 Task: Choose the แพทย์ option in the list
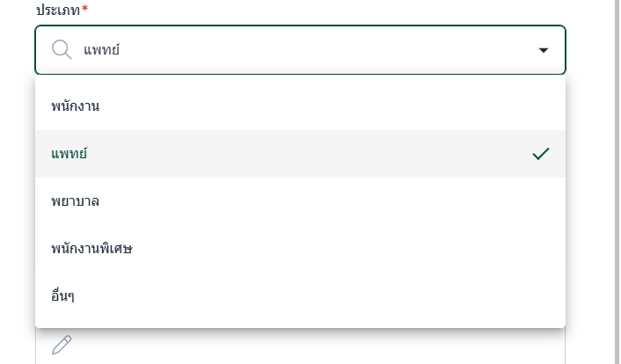click(69, 154)
